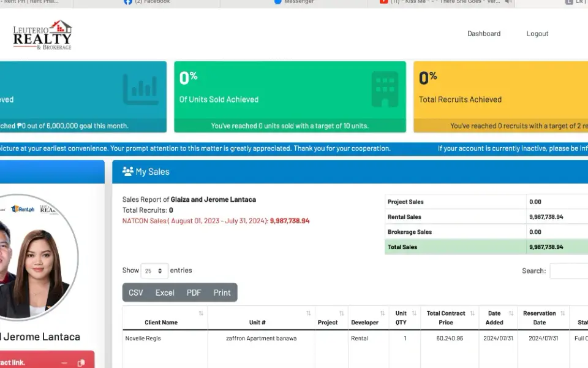The height and width of the screenshot is (368, 588).
Task: Export the sales table to Excel
Action: pos(165,293)
